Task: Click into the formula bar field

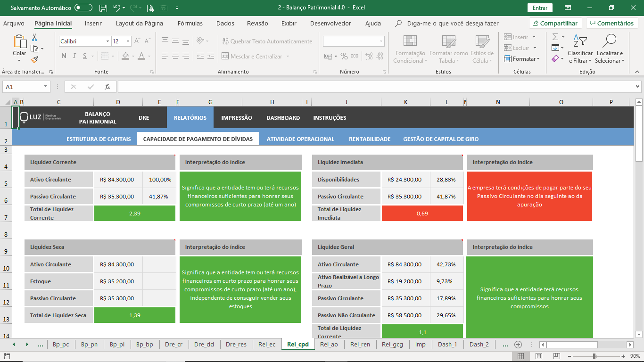Action: pos(377,87)
